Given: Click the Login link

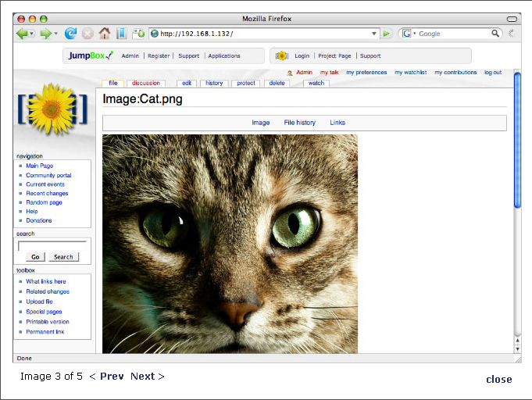Looking at the screenshot, I should (x=302, y=56).
